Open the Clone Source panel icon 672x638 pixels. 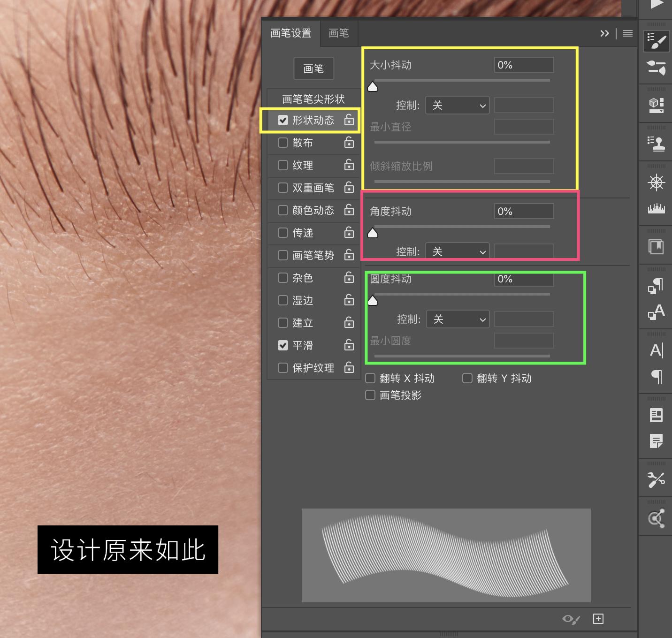(656, 143)
